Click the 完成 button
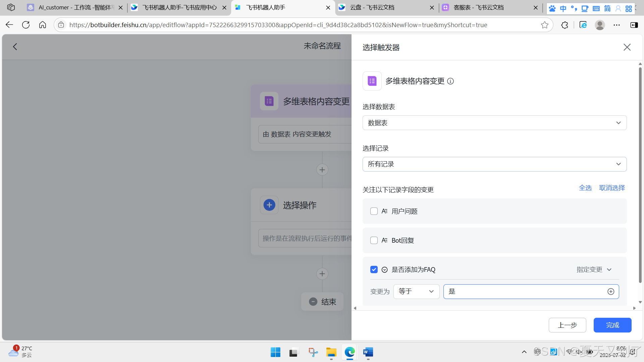This screenshot has width=644, height=362. point(612,325)
